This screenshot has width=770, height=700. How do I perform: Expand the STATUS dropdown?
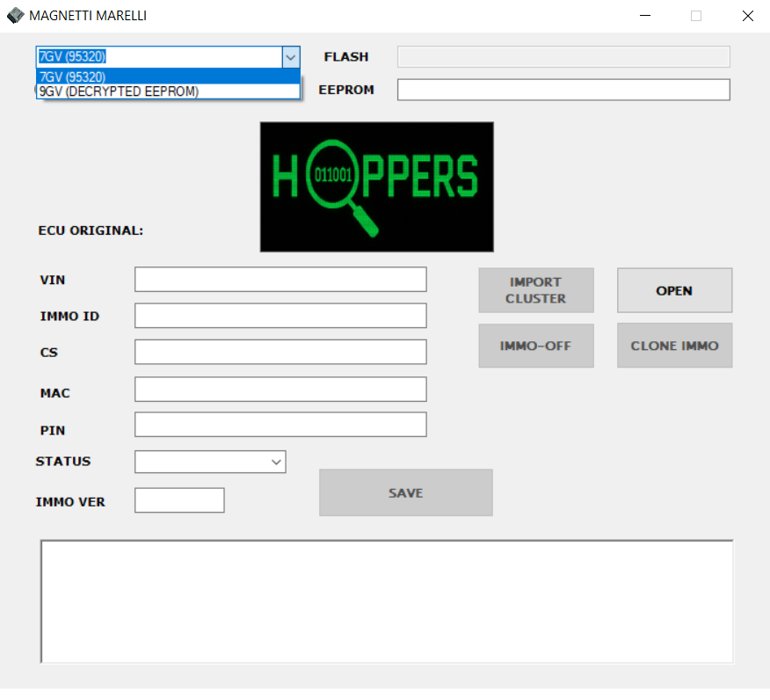[277, 462]
